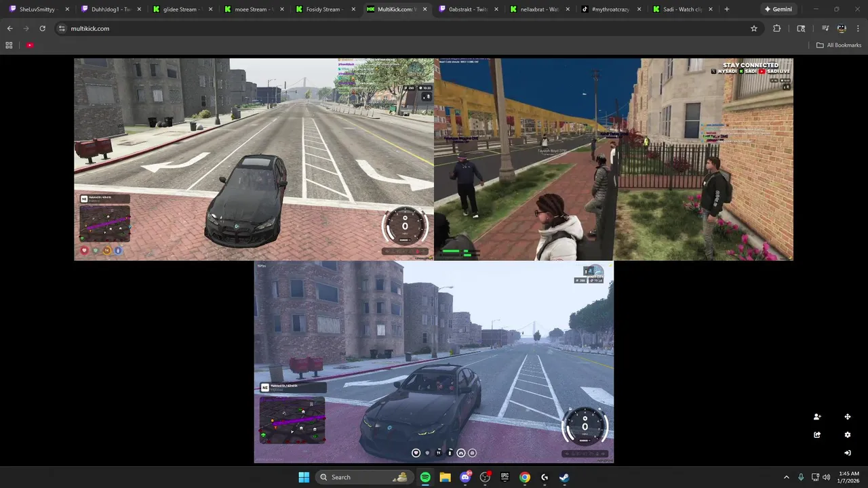The height and width of the screenshot is (488, 868).
Task: Open Steam from taskbar
Action: click(x=564, y=477)
